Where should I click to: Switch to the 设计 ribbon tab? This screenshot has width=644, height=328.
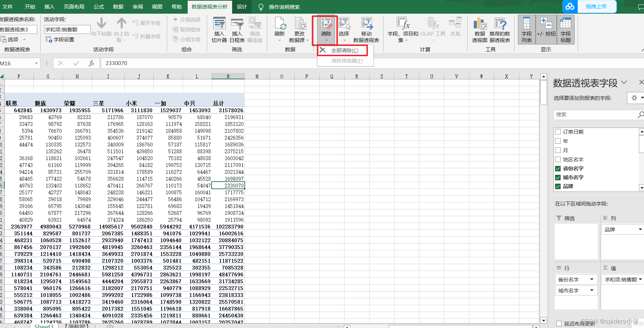(242, 7)
